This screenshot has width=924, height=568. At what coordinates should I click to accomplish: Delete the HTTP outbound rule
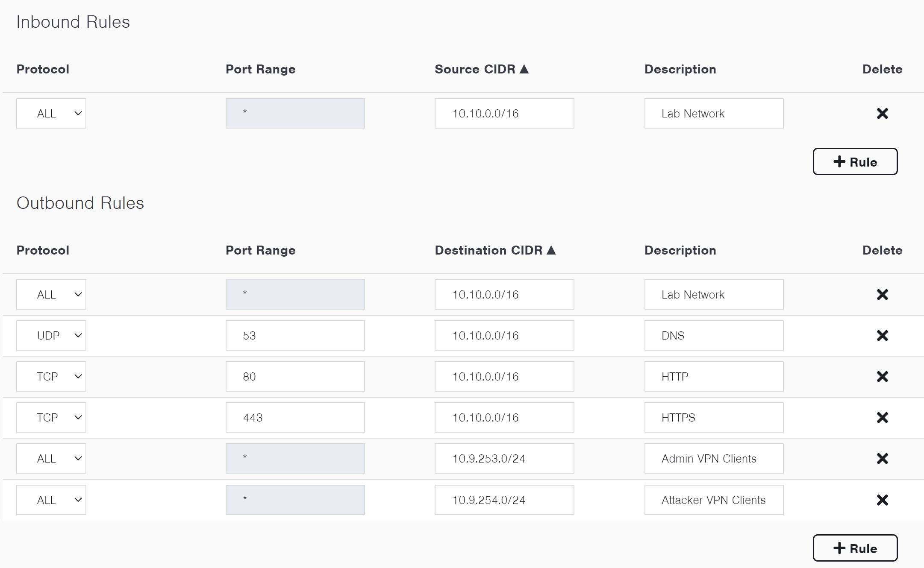click(882, 377)
